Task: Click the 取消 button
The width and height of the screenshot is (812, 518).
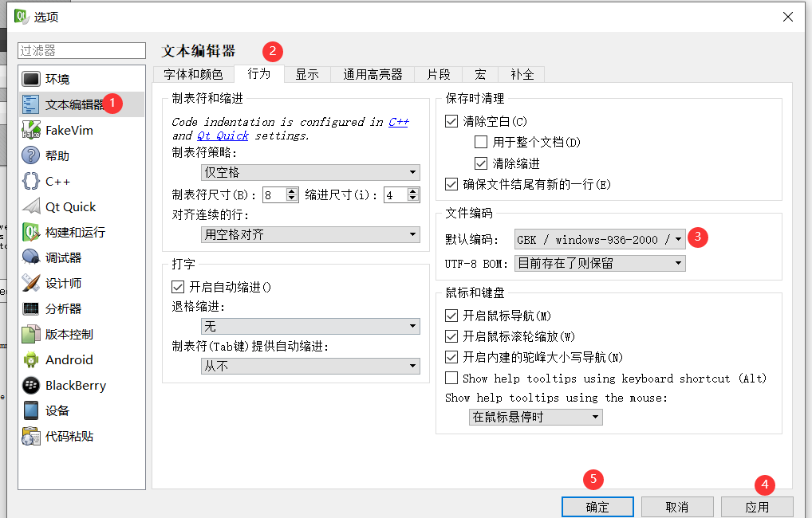Action: tap(677, 507)
